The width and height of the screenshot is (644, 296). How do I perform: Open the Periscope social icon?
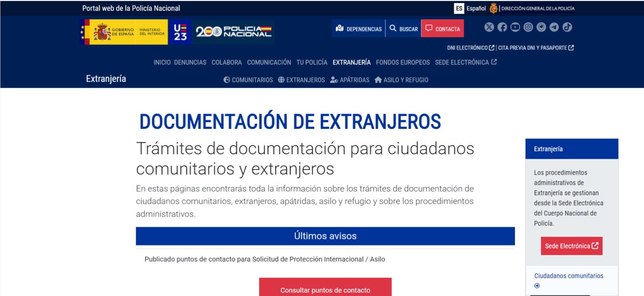tap(541, 27)
